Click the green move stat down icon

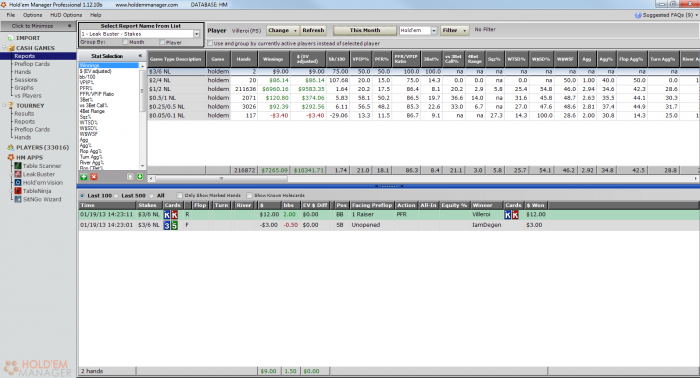pos(140,177)
